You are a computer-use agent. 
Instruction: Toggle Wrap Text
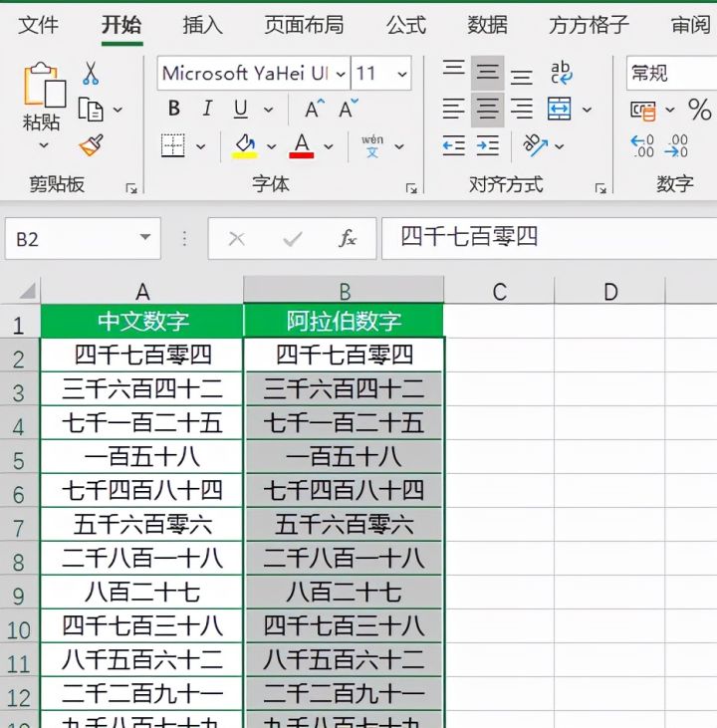(561, 73)
